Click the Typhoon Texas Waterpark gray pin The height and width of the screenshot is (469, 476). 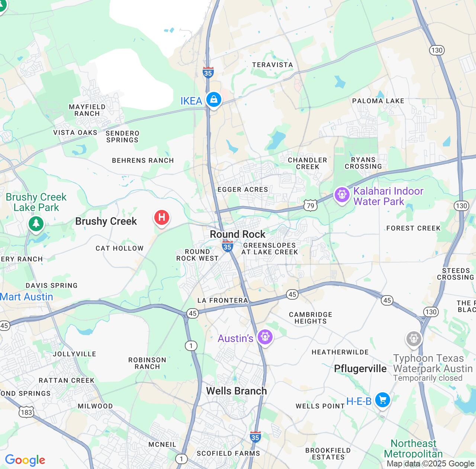pos(414,339)
